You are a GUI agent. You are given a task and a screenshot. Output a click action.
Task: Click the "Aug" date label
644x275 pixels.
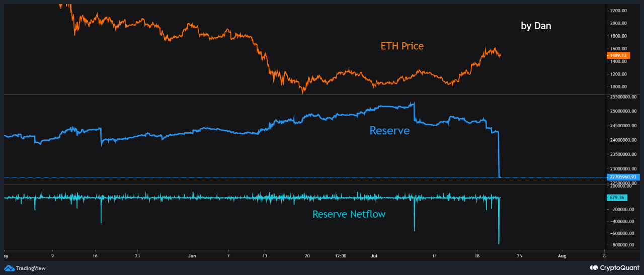coord(562,256)
